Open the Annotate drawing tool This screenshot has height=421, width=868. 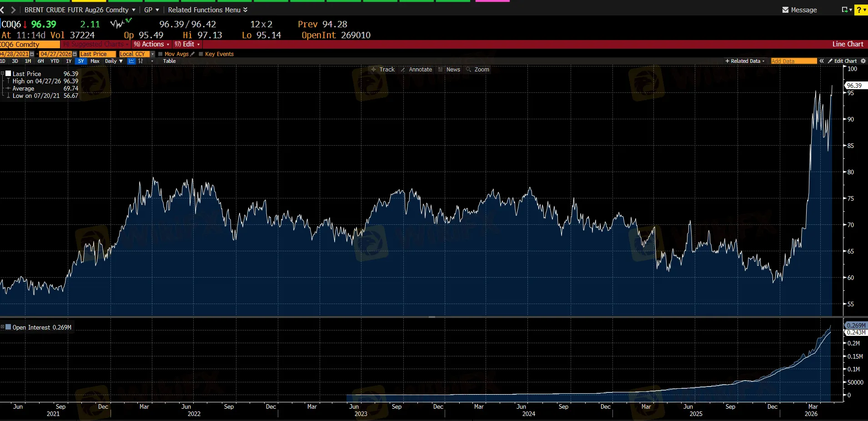pyautogui.click(x=417, y=69)
